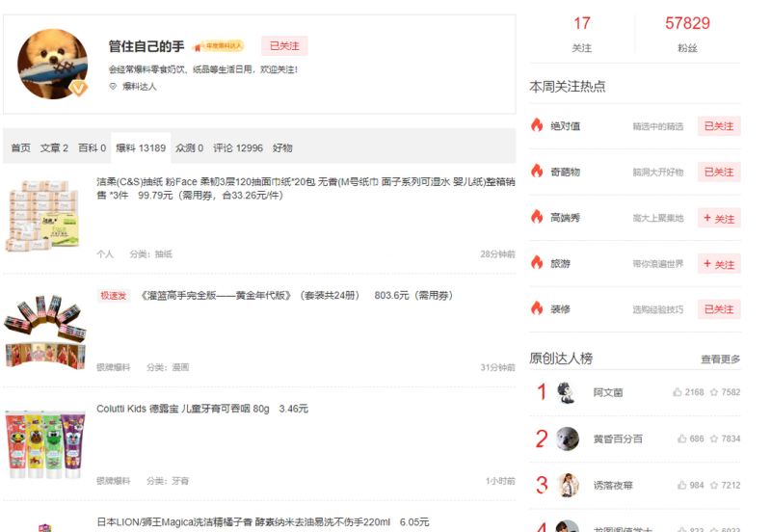Screen dimensions: 771x532
Task: Click 查看更多 in the 原创达人榜 section
Action: tap(720, 359)
